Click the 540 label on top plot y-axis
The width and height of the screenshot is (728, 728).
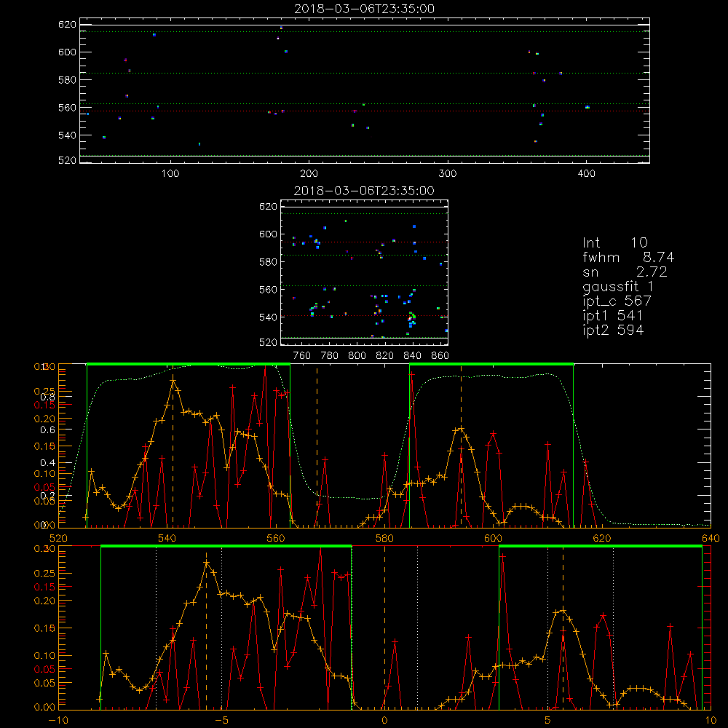[67, 135]
